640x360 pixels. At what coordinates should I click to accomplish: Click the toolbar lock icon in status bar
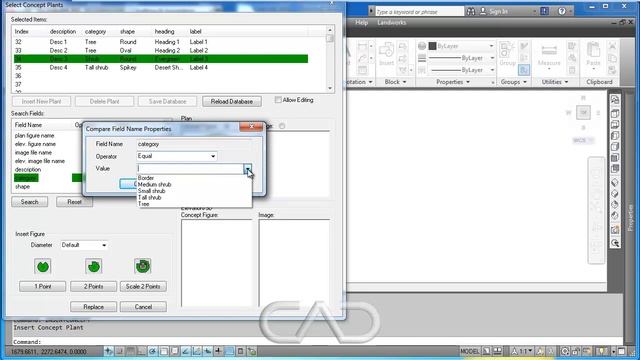pyautogui.click(x=576, y=351)
